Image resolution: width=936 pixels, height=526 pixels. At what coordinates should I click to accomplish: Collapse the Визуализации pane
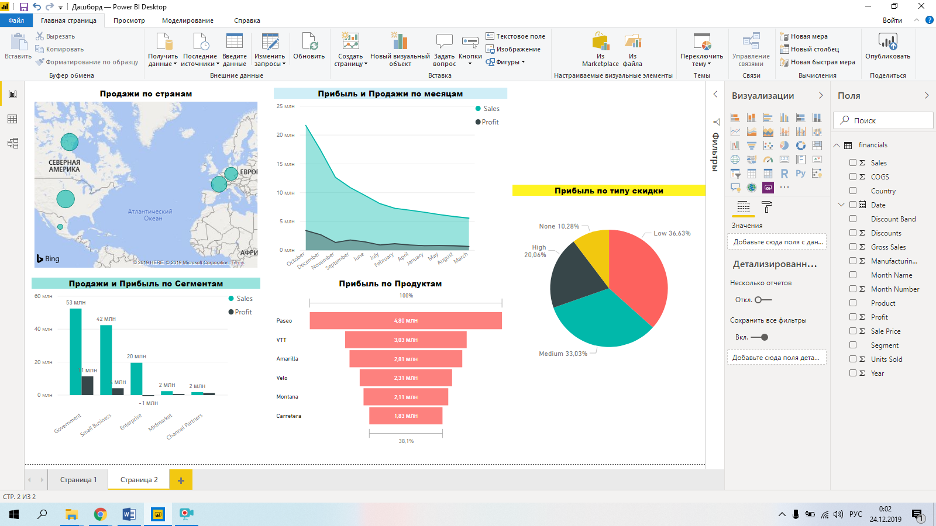[821, 96]
